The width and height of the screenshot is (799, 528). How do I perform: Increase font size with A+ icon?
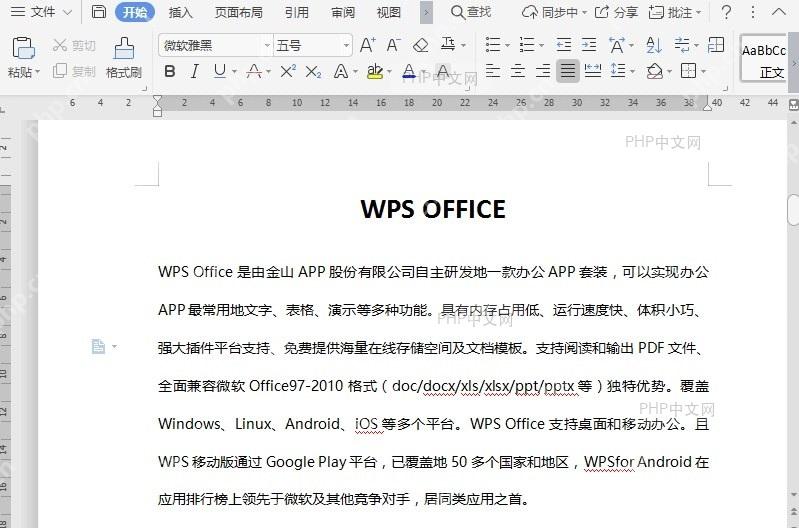367,45
